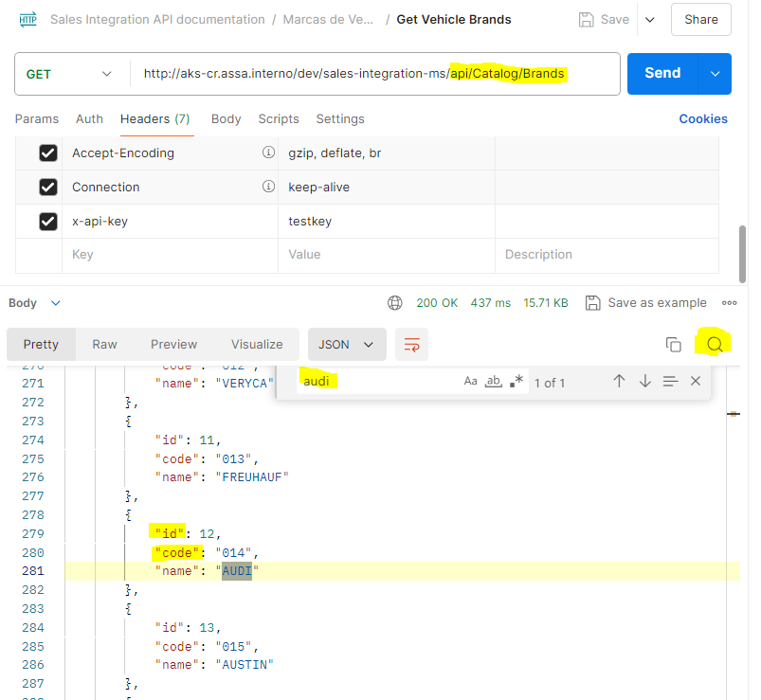Select the Pretty view
This screenshot has height=700, width=761.
click(x=41, y=345)
